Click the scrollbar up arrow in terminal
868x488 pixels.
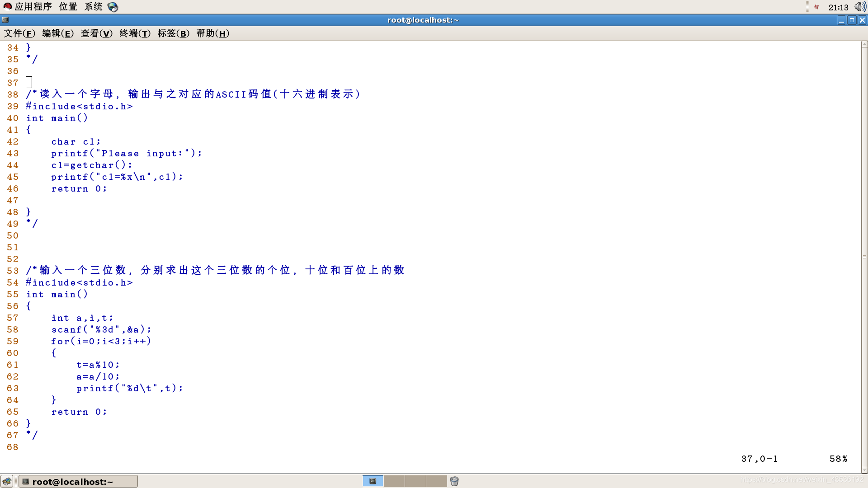(x=864, y=44)
